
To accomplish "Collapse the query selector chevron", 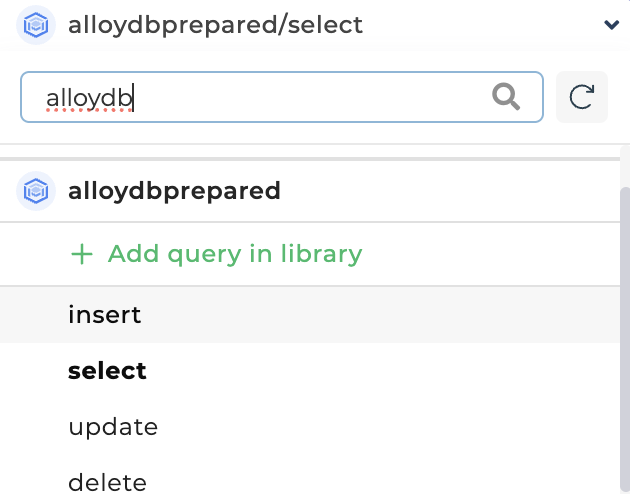I will 612,26.
